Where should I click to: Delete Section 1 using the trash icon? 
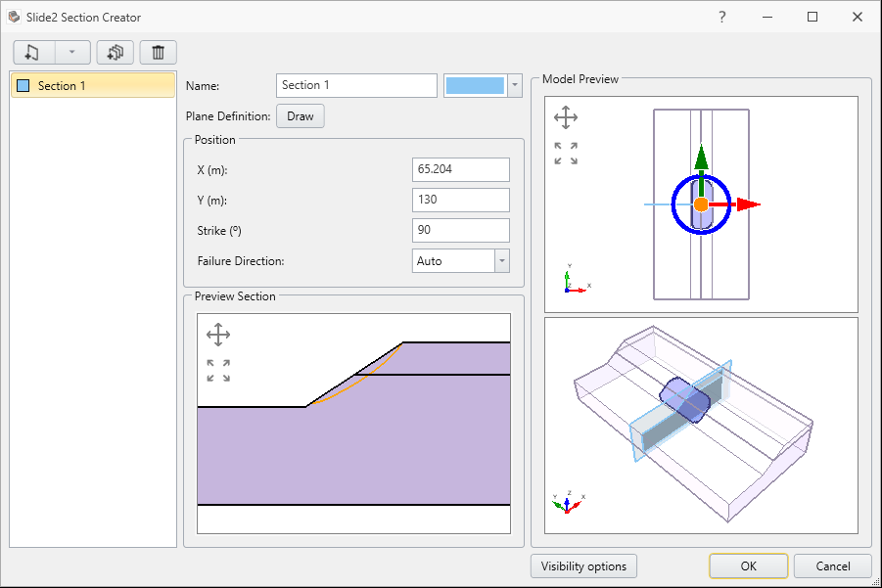[158, 52]
